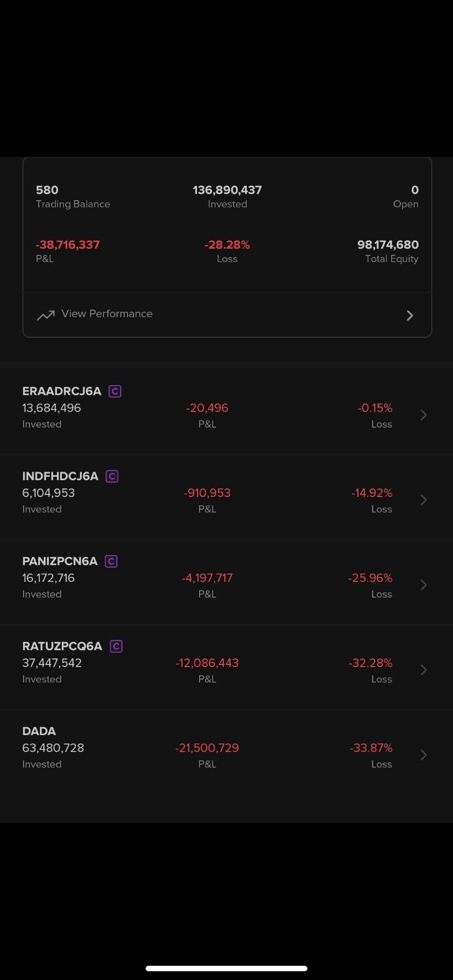Screen dimensions: 453x980
Task: Tap the home indicator bar at bottom
Action: [226, 968]
